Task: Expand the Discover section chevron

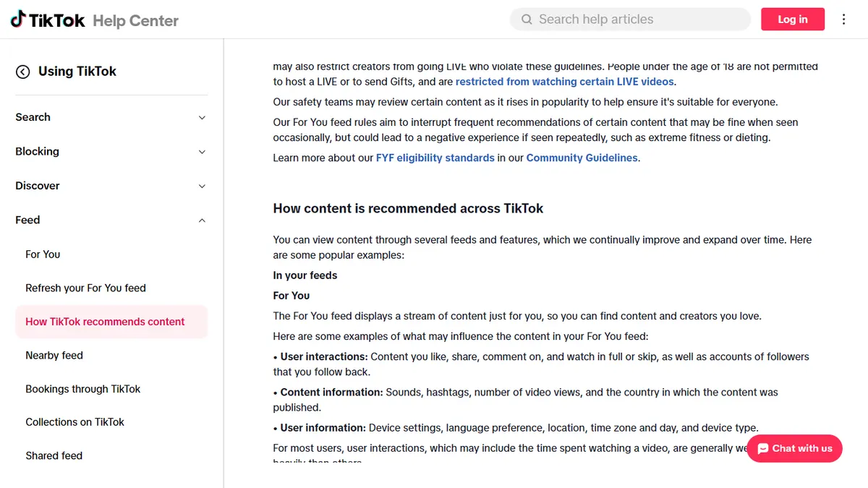Action: 202,186
